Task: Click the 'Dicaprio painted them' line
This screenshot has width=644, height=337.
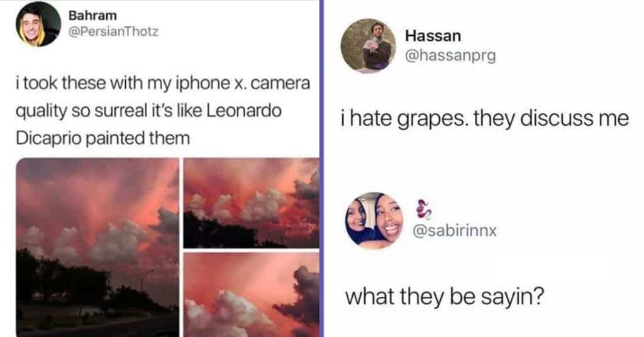Action: point(103,138)
